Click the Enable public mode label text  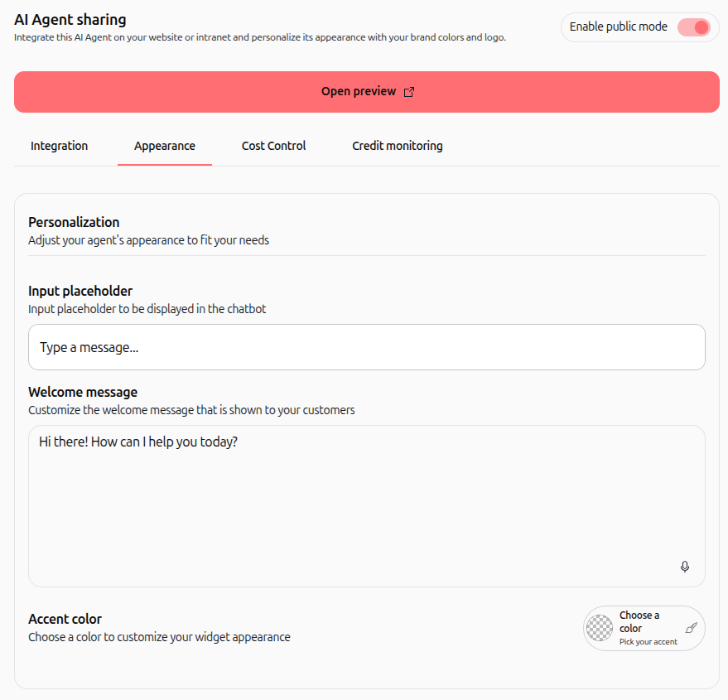pos(618,27)
